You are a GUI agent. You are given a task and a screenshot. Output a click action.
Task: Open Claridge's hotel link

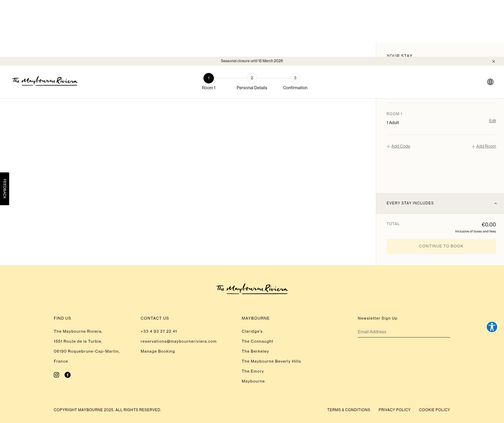pyautogui.click(x=252, y=331)
